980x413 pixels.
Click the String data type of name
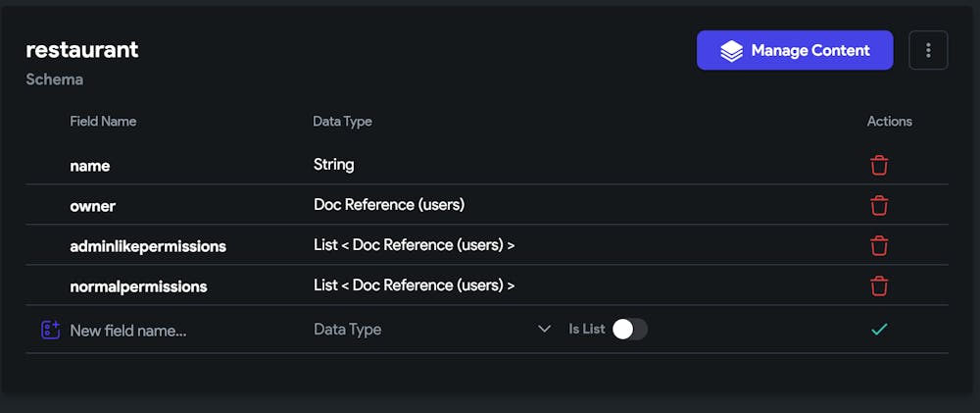pyautogui.click(x=334, y=165)
